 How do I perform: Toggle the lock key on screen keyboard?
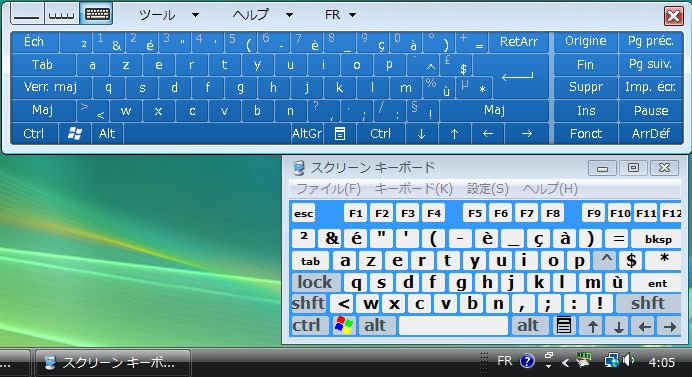click(x=315, y=282)
